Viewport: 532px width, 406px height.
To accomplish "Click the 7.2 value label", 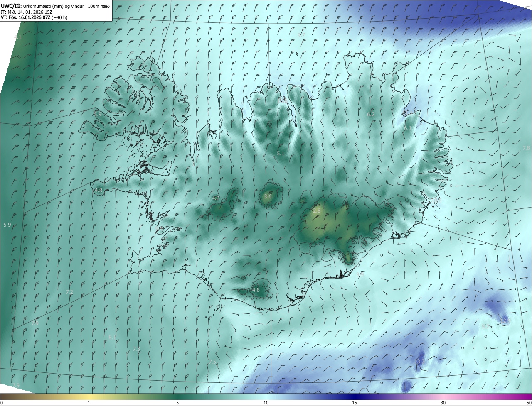I will click(69, 292).
